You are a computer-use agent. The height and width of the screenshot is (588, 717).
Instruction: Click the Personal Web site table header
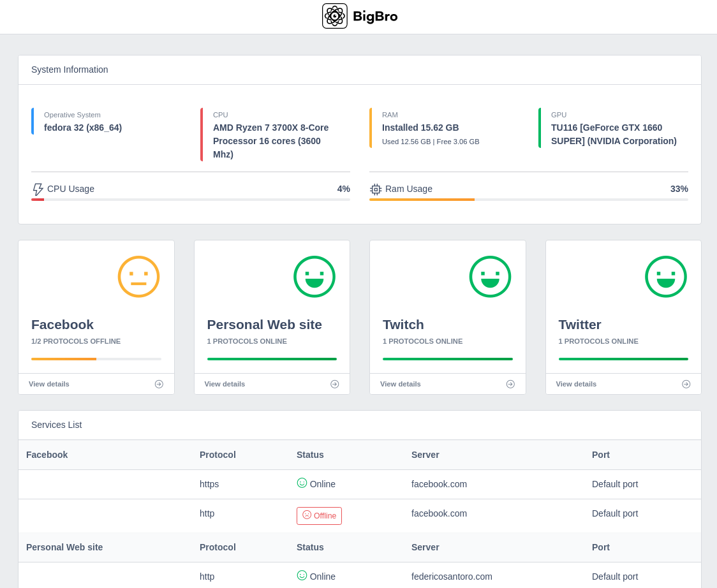[x=64, y=547]
